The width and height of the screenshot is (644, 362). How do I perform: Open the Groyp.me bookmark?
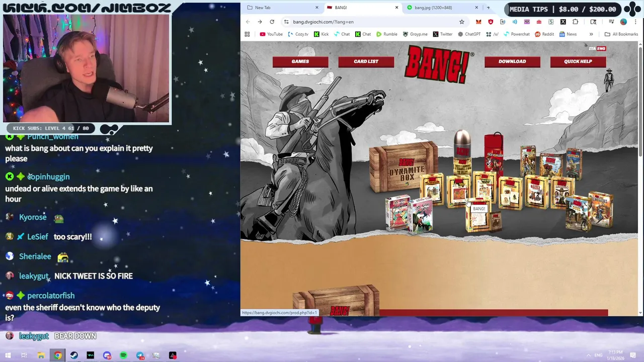[x=415, y=34]
